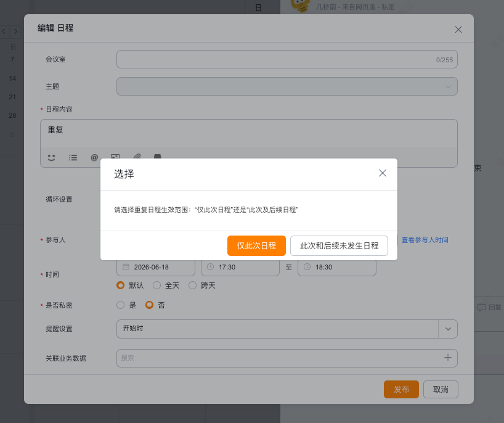Click the calendar icon in date field
504x423 pixels.
point(126,266)
